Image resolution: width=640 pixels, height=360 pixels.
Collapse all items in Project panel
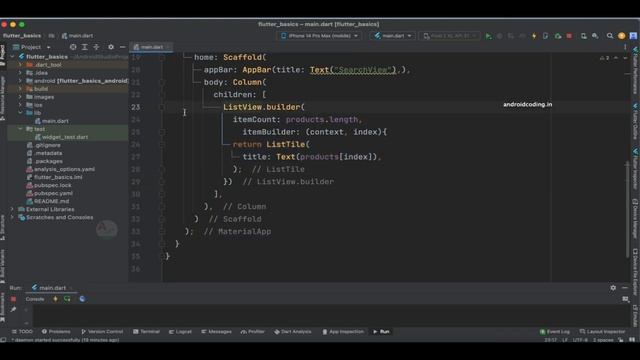pyautogui.click(x=96, y=47)
